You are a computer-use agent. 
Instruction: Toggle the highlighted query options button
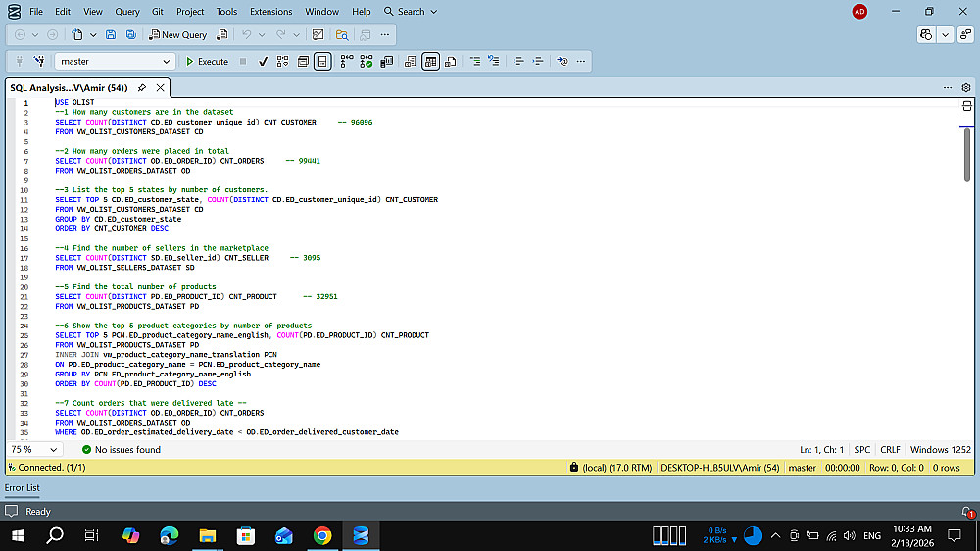click(x=322, y=61)
